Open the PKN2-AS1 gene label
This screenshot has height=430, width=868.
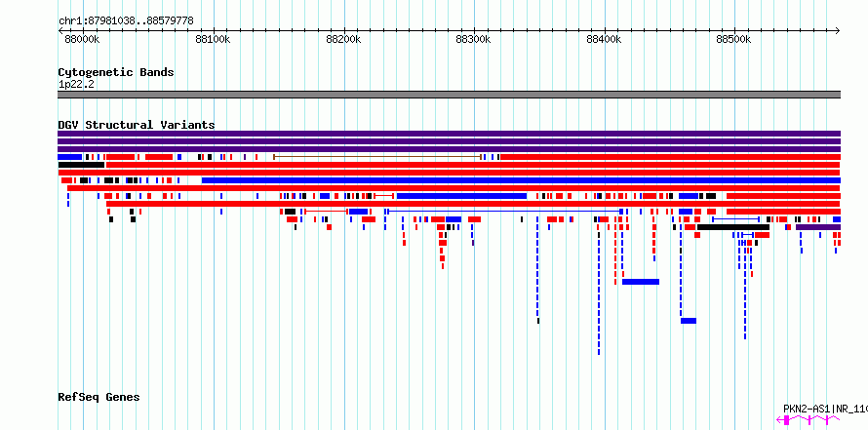point(825,409)
